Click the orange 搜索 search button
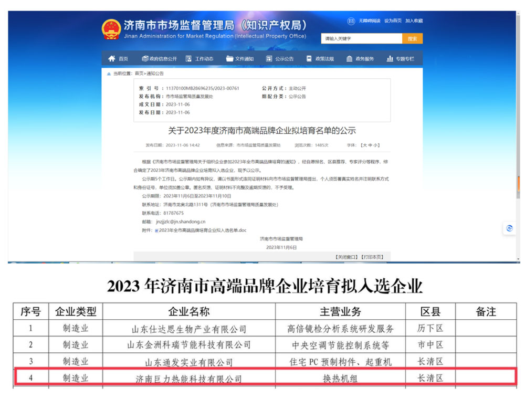The width and height of the screenshot is (525, 420). point(413,38)
